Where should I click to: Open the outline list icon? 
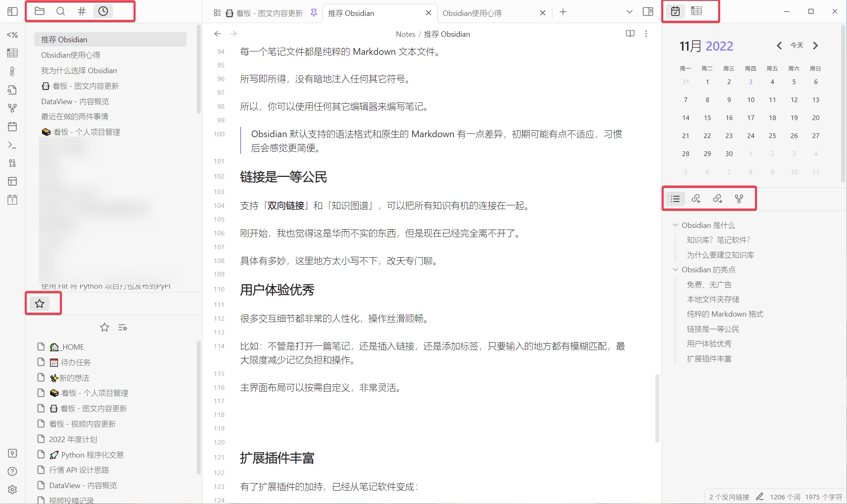[x=675, y=199]
